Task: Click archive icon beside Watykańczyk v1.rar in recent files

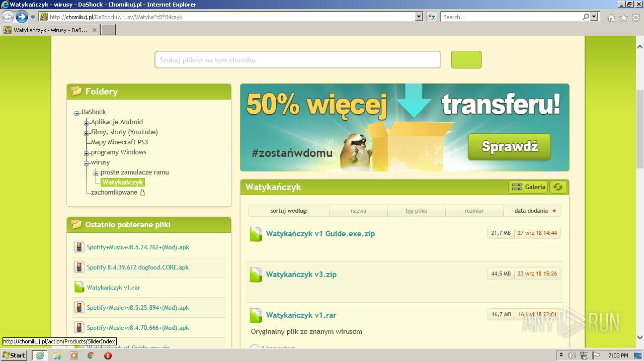Action: 79,287
